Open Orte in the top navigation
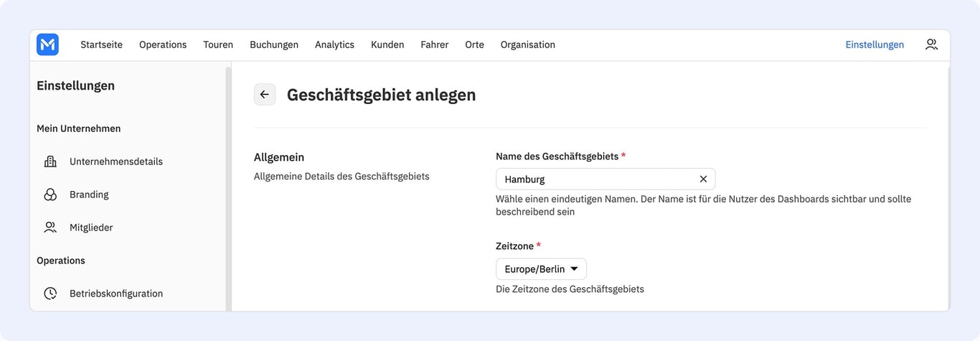This screenshot has height=341, width=980. tap(474, 45)
